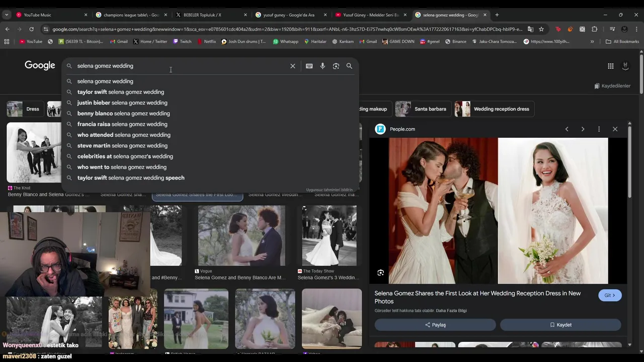644x362 pixels.
Task: Show next image in preview panel
Action: [583, 129]
